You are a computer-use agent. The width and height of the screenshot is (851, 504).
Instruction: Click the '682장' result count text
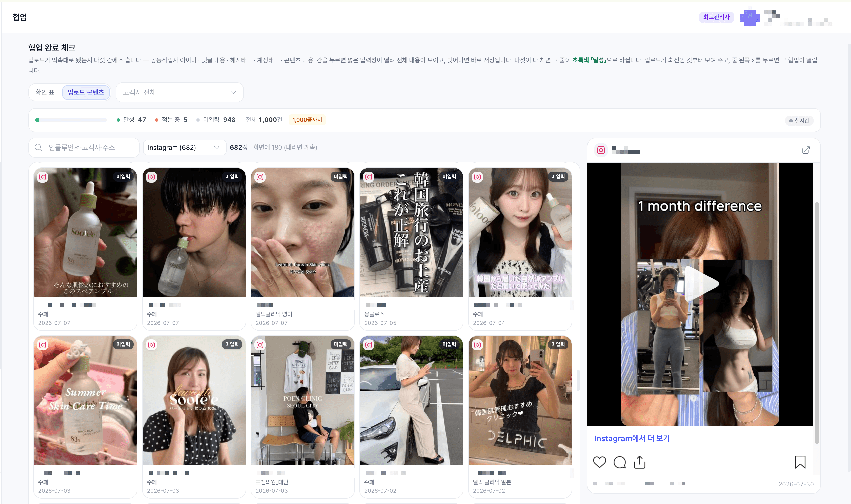tap(239, 148)
